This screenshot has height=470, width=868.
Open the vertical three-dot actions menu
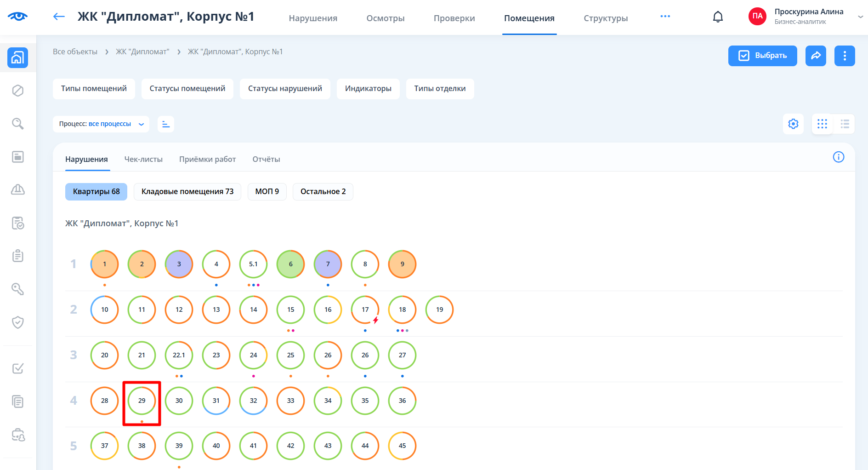(845, 56)
